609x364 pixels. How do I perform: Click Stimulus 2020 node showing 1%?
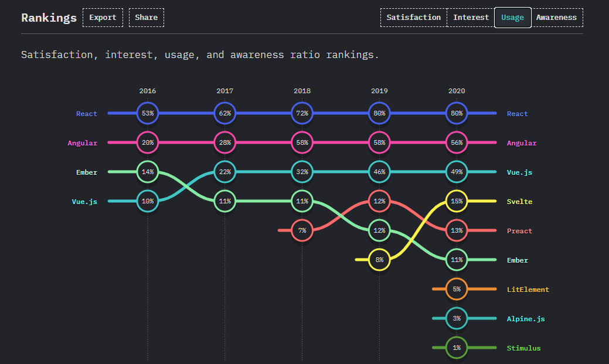coord(457,348)
